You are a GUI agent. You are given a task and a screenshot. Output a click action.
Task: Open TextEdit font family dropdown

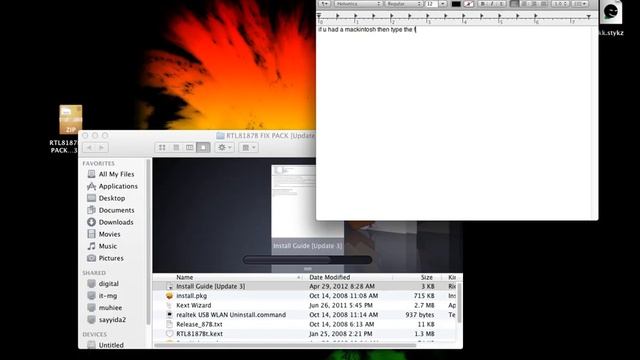[x=358, y=4]
